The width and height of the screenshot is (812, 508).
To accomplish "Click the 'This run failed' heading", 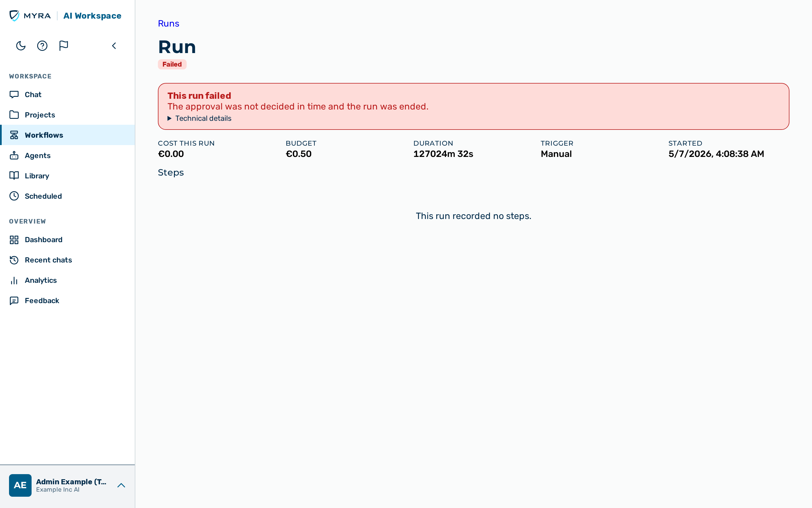I will [199, 96].
